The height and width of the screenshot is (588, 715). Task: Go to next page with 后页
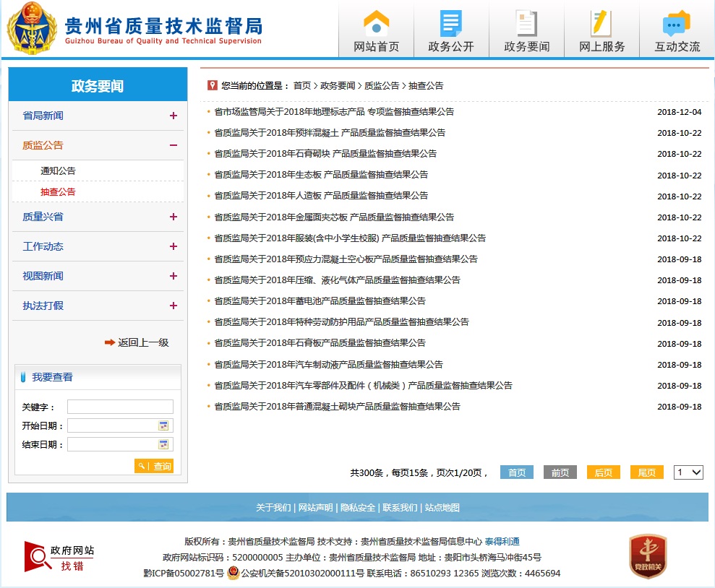(x=603, y=472)
